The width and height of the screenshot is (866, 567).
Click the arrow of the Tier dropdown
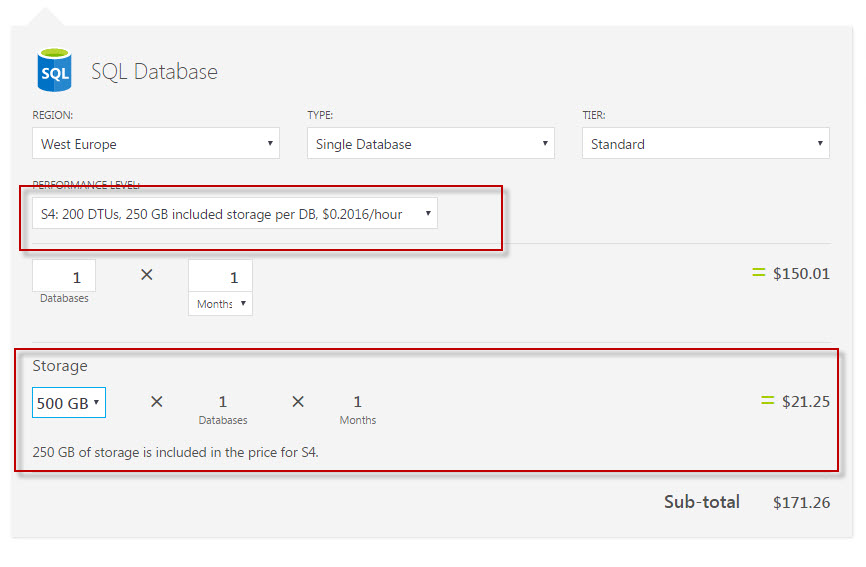(x=820, y=144)
